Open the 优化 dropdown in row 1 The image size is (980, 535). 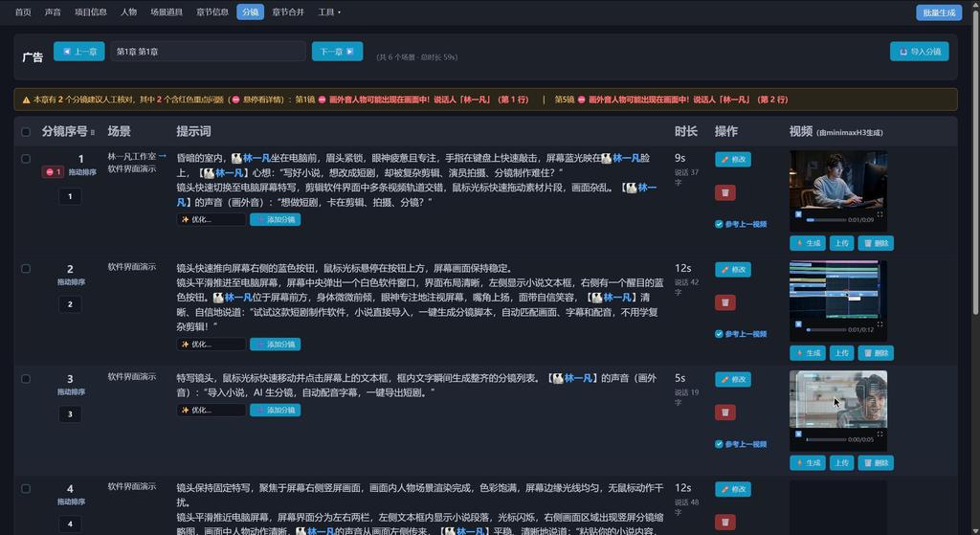(x=212, y=219)
